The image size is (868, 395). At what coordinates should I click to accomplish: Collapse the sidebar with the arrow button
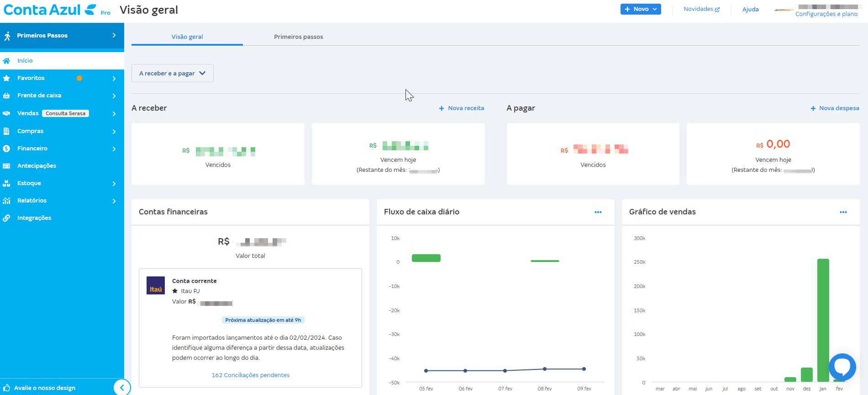point(122,388)
